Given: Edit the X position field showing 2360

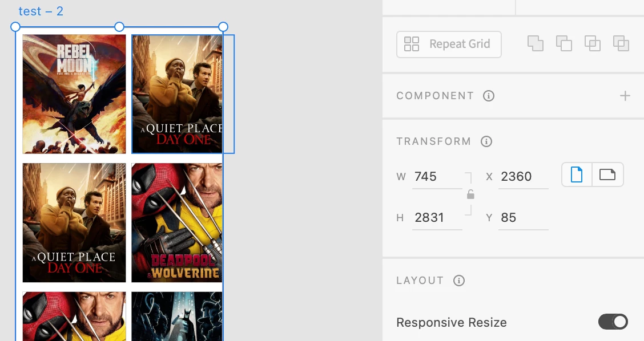Looking at the screenshot, I should [x=523, y=177].
